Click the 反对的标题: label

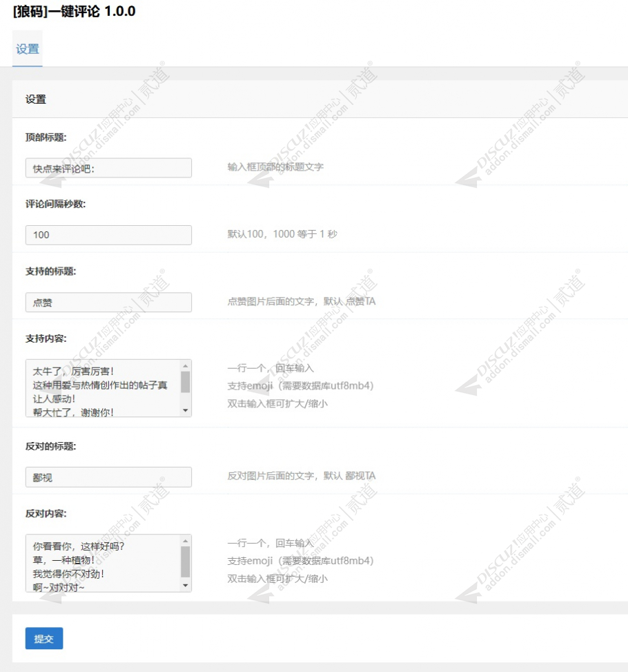(50, 446)
